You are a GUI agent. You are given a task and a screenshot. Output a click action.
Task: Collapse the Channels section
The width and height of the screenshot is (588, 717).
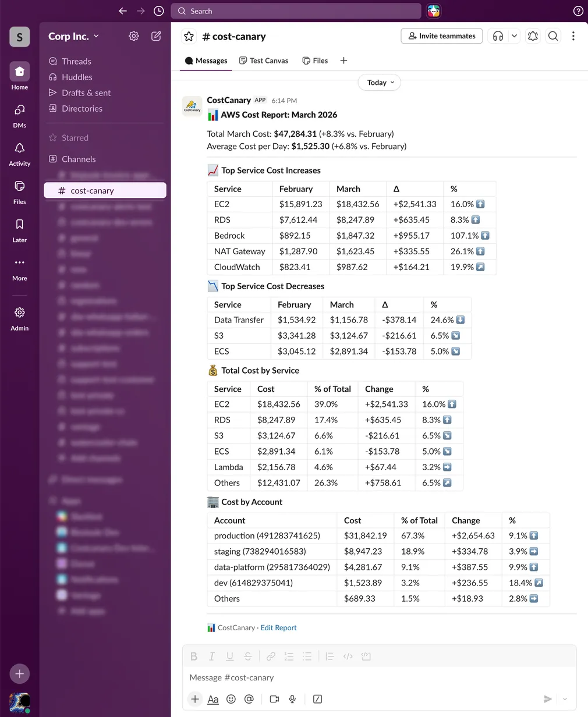click(x=79, y=159)
